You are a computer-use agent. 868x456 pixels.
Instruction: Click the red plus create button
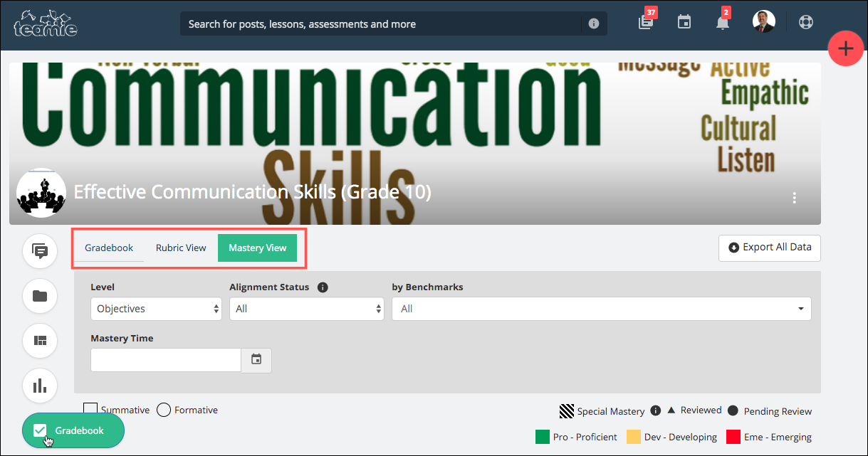click(x=846, y=49)
